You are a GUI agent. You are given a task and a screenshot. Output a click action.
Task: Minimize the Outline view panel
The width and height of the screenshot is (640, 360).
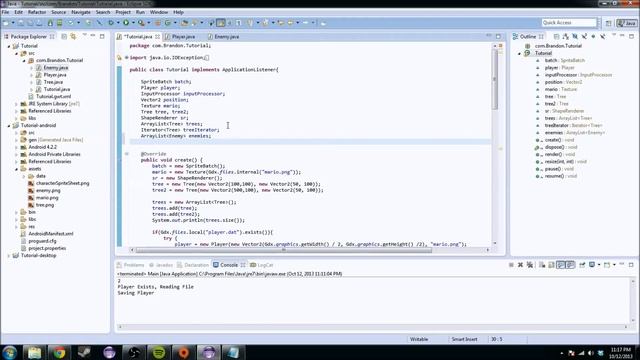[x=622, y=36]
